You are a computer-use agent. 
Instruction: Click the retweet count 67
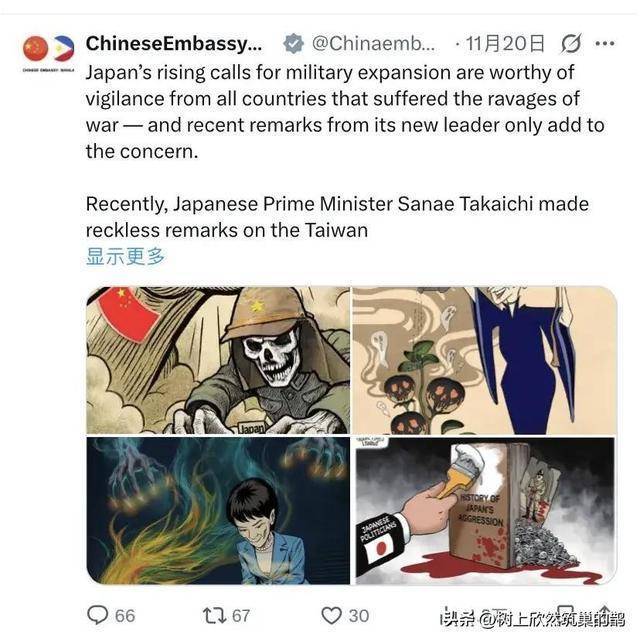[x=241, y=616]
